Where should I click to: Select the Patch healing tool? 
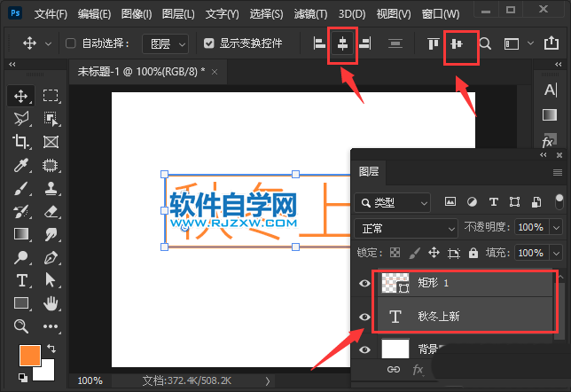click(x=51, y=165)
